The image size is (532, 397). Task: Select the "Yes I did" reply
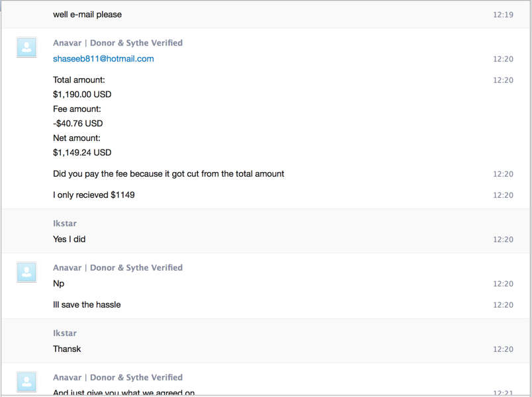tap(69, 240)
